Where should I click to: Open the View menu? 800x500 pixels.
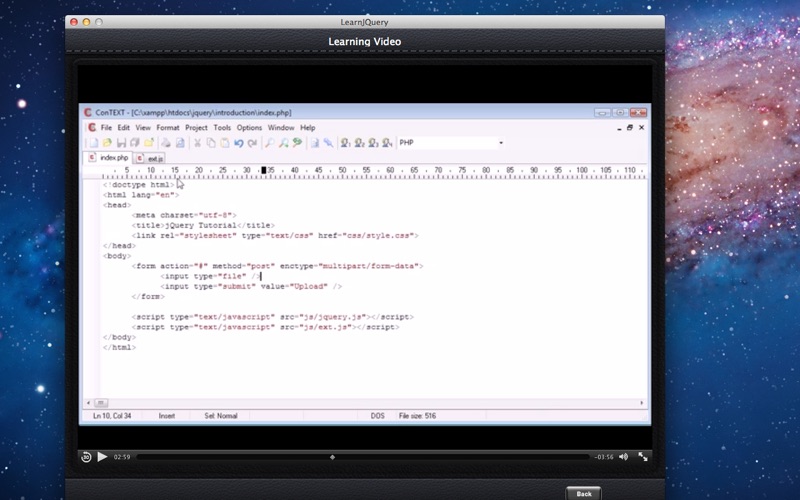[x=143, y=128]
